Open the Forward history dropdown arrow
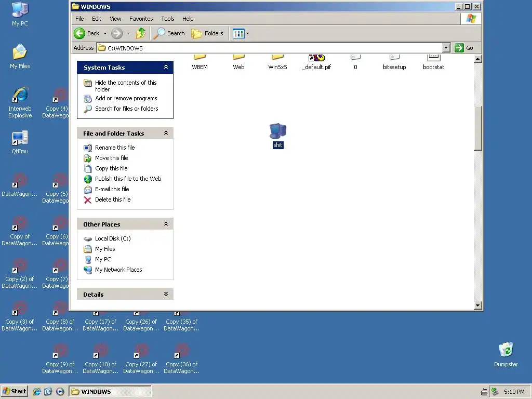Image resolution: width=532 pixels, height=399 pixels. pos(128,34)
